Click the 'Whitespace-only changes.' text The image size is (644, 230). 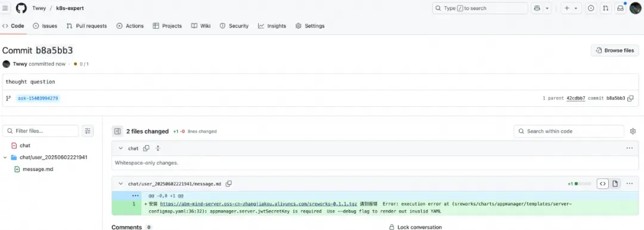[x=146, y=163]
